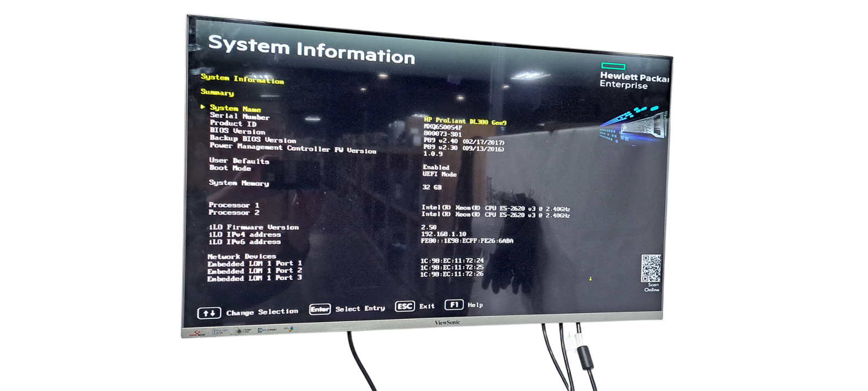868x391 pixels.
Task: Click the Summary section heading
Action: (x=217, y=93)
